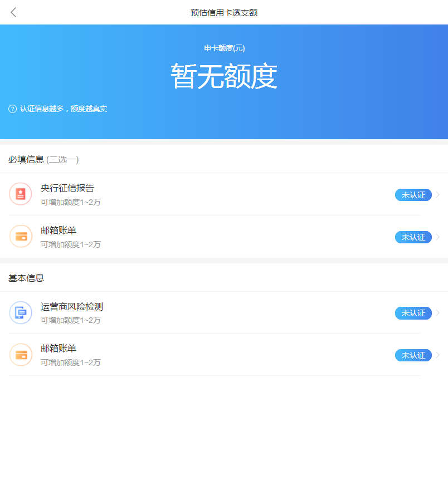Click the red 央行征信报告 document icon
448x495 pixels.
[21, 194]
